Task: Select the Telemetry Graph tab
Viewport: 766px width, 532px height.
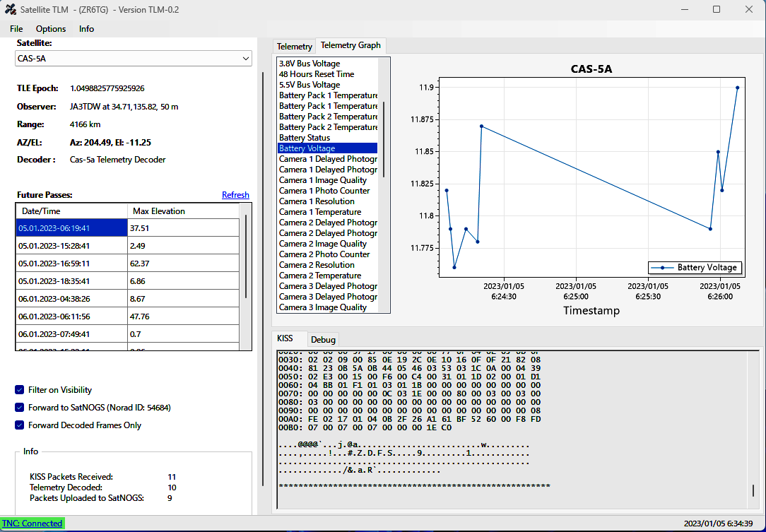Action: [x=350, y=45]
